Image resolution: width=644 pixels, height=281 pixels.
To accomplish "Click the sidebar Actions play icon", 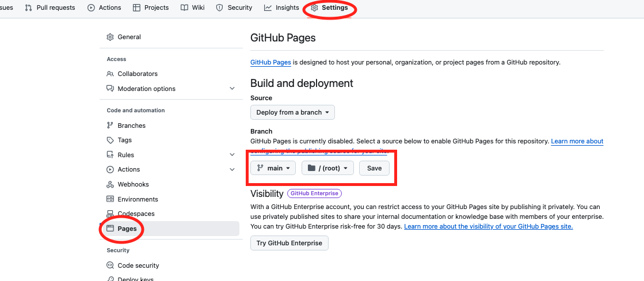I will (x=110, y=169).
